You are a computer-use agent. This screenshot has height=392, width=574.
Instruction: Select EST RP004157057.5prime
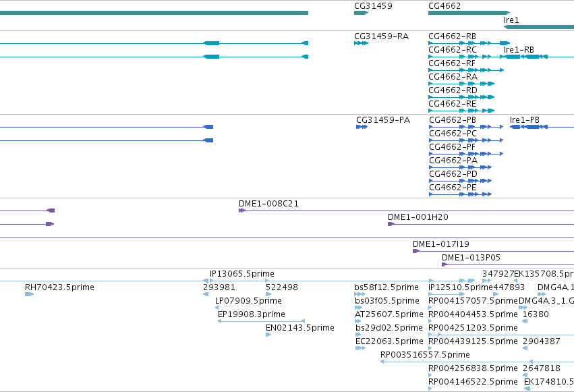pos(473,301)
